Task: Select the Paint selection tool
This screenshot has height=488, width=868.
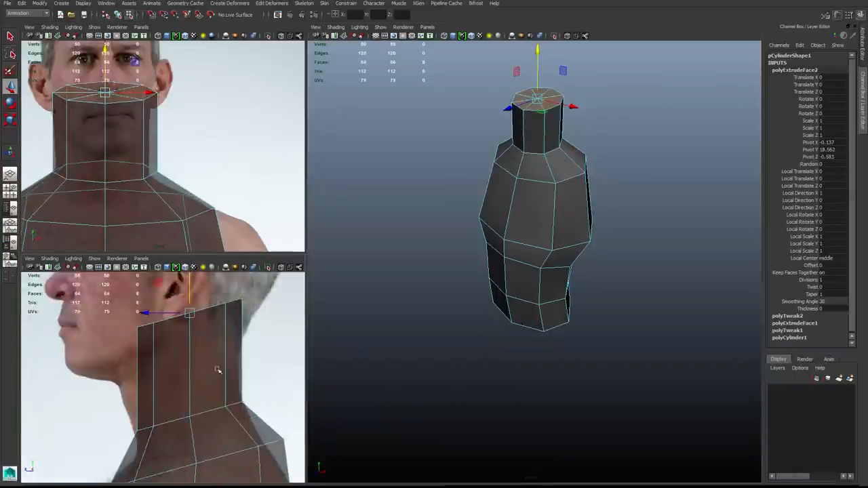Action: [x=9, y=70]
